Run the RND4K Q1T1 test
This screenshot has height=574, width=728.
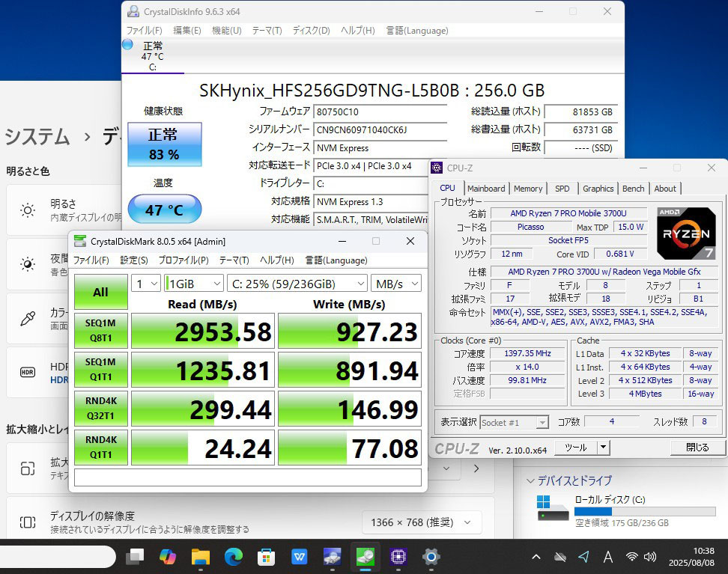[x=101, y=448]
